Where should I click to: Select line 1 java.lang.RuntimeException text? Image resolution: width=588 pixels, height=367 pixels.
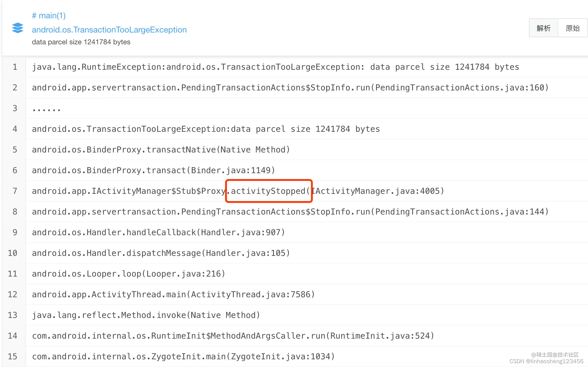point(275,67)
